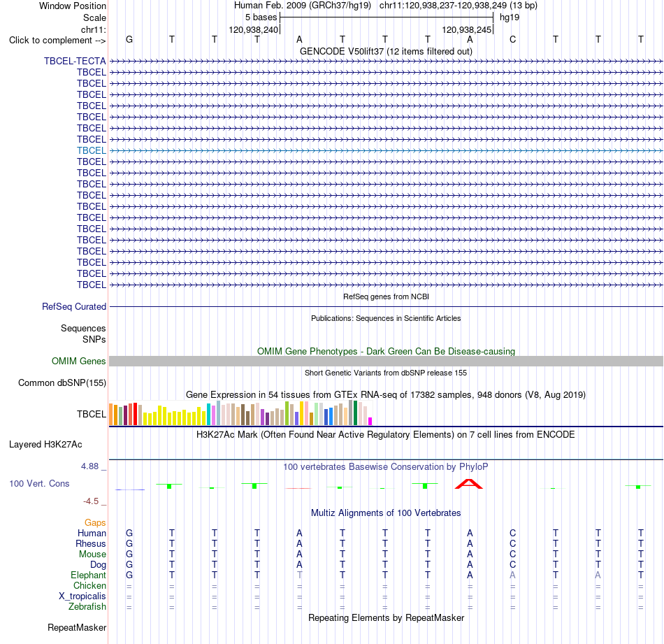The height and width of the screenshot is (644, 664).
Task: Click the gray OMIM Genes item bar
Action: 386,361
